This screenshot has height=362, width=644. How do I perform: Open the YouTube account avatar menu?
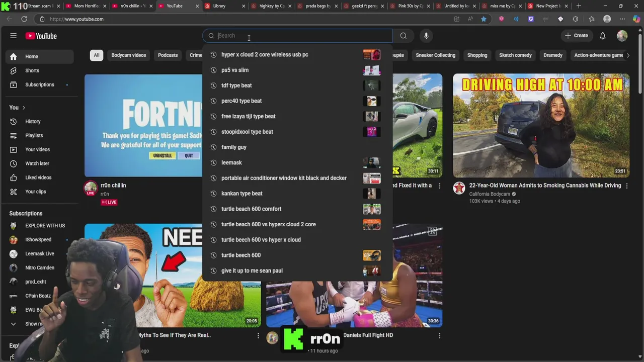(622, 36)
